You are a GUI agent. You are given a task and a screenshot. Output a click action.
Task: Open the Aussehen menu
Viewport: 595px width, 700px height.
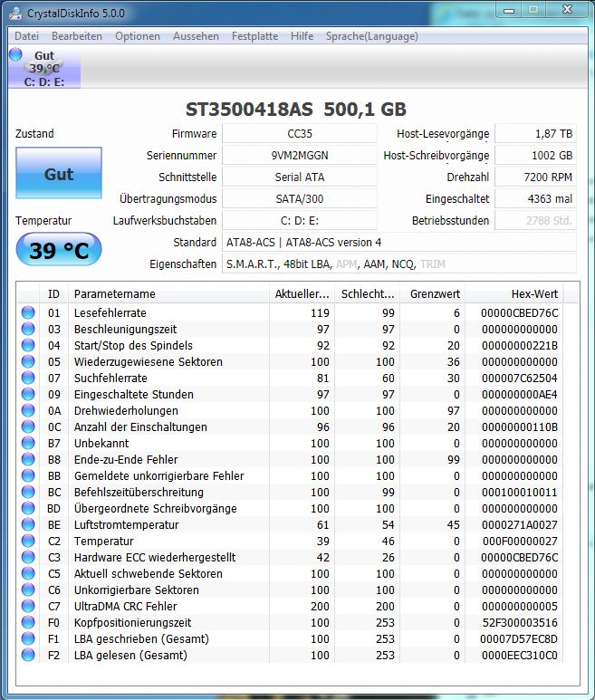196,36
